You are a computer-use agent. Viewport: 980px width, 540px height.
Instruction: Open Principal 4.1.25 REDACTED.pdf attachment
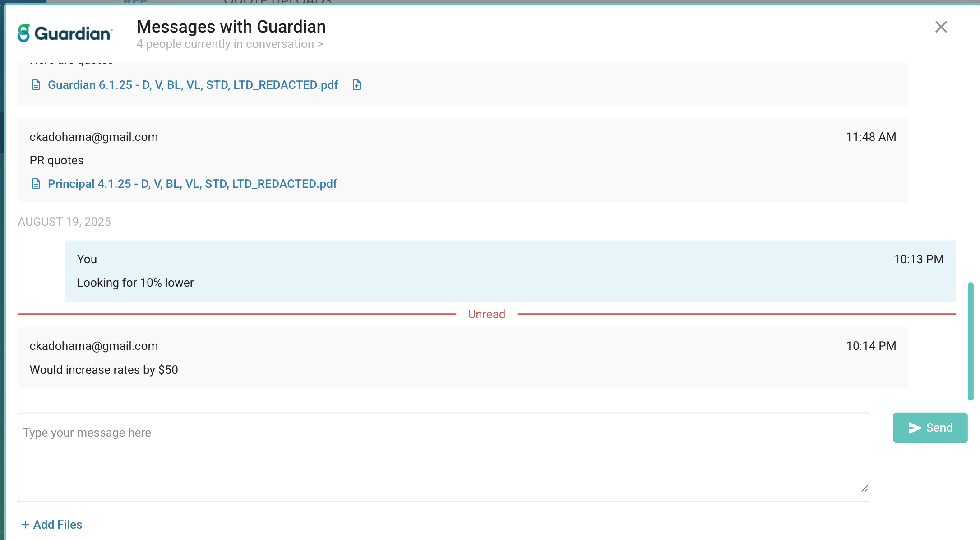click(192, 184)
